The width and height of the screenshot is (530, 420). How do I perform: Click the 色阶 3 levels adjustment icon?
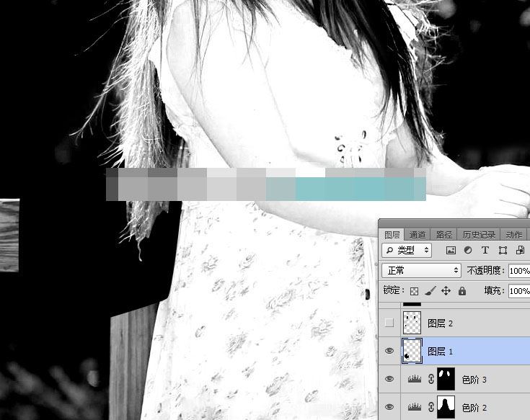[x=415, y=379]
